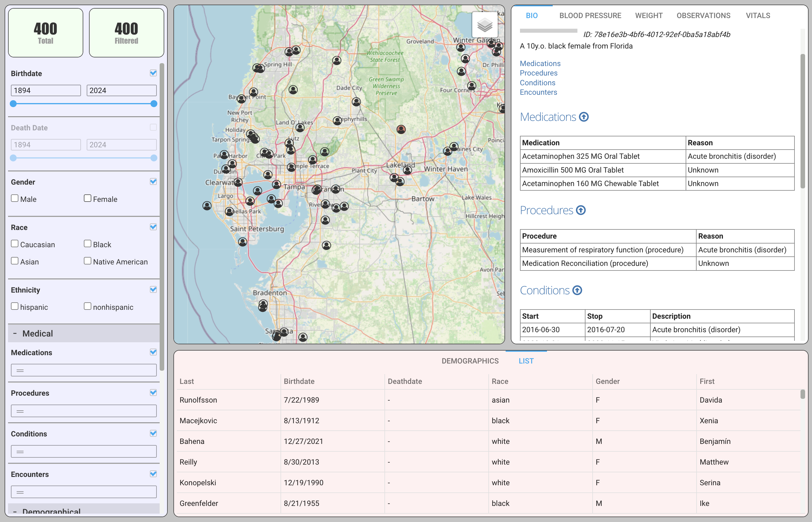Image resolution: width=812 pixels, height=522 pixels.
Task: Open the Medications filter dropdown field
Action: pos(84,370)
